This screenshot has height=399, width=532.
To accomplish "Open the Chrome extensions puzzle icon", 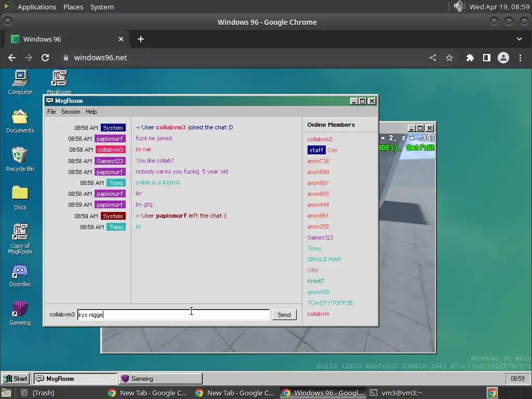I will tap(470, 58).
